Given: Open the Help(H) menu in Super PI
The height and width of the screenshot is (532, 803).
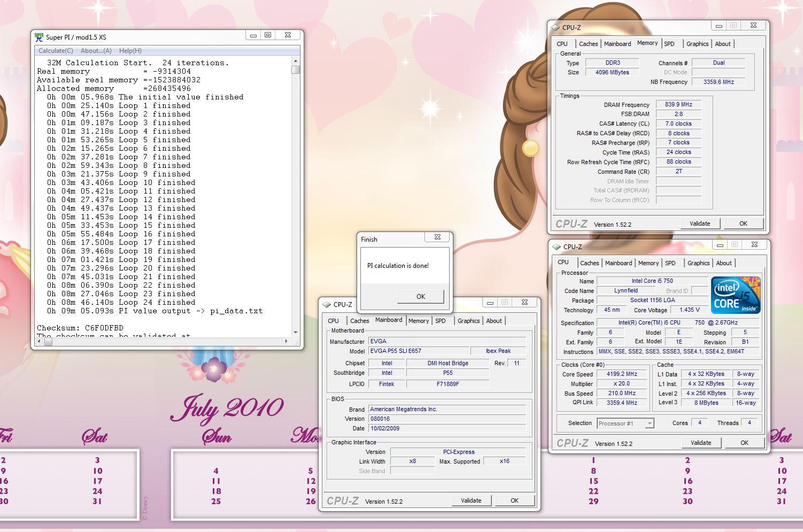Looking at the screenshot, I should coord(130,51).
